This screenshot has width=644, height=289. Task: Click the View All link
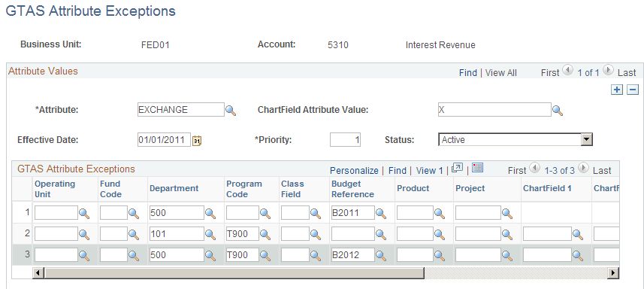(501, 73)
